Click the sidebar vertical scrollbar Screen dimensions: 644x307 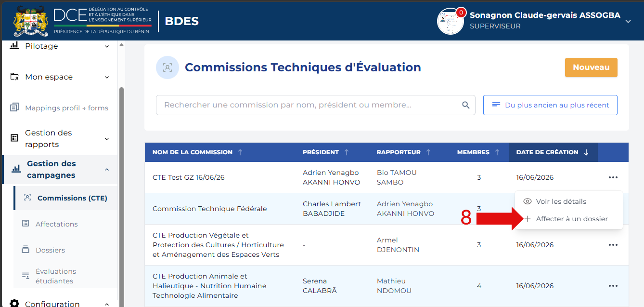(121, 197)
